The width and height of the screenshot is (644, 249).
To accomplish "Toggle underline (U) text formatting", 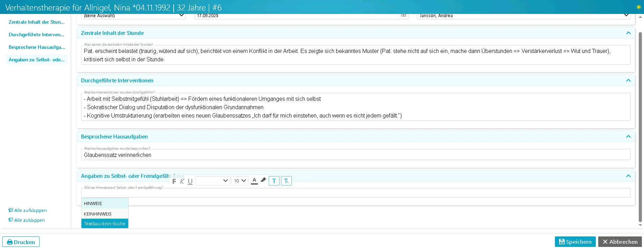I will (190, 181).
